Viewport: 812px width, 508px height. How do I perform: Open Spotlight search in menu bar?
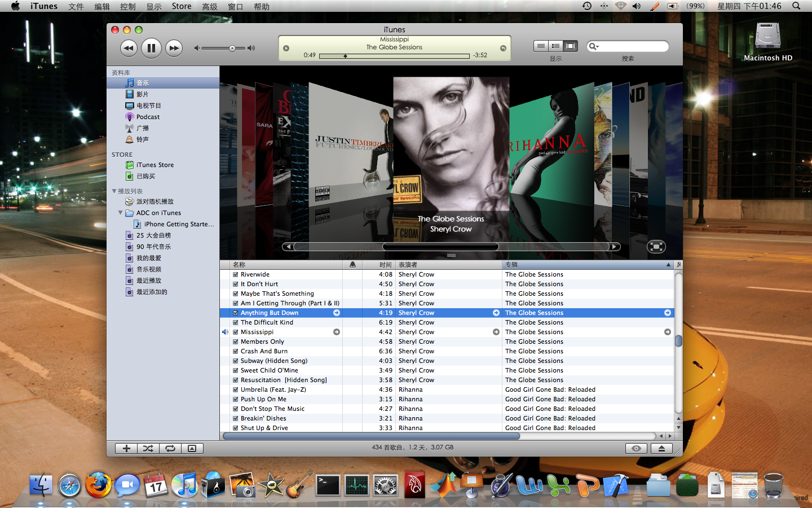[x=796, y=6]
